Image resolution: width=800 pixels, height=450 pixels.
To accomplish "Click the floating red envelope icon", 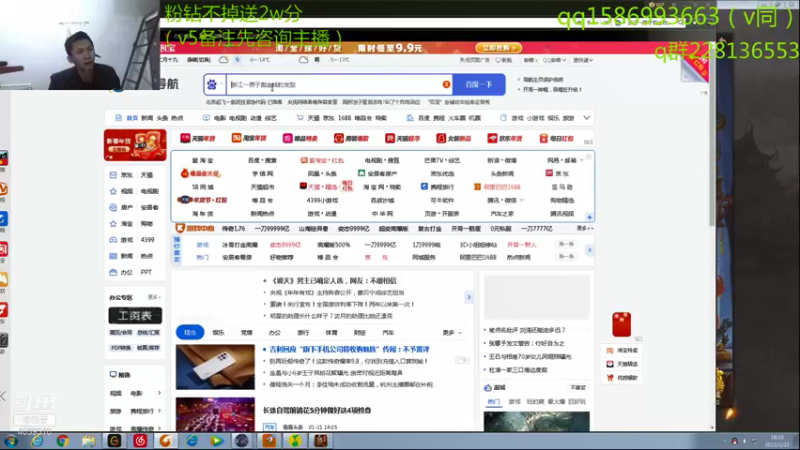I will coord(621,324).
